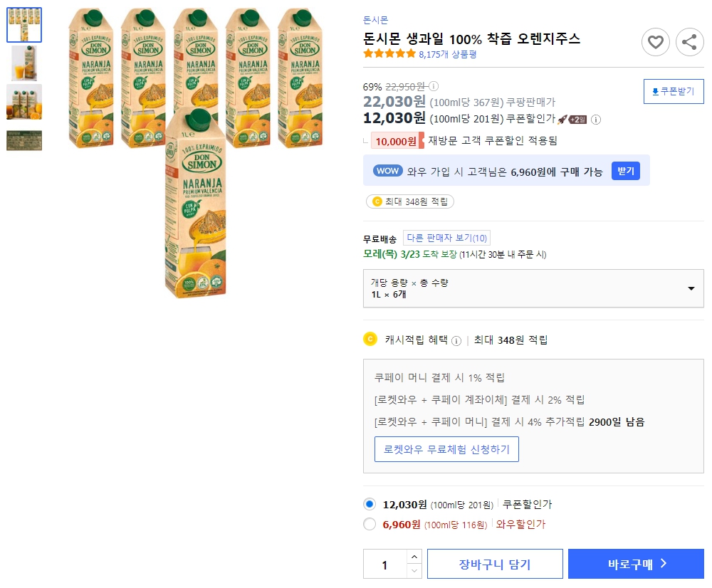Image resolution: width=712 pixels, height=588 pixels.
Task: Click the 바로구매 purchase button
Action: (x=636, y=562)
